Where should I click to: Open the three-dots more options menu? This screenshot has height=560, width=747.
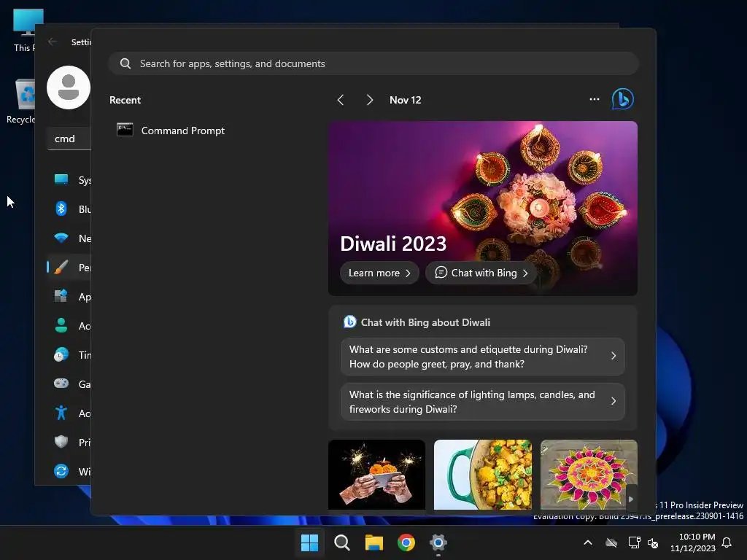click(594, 99)
